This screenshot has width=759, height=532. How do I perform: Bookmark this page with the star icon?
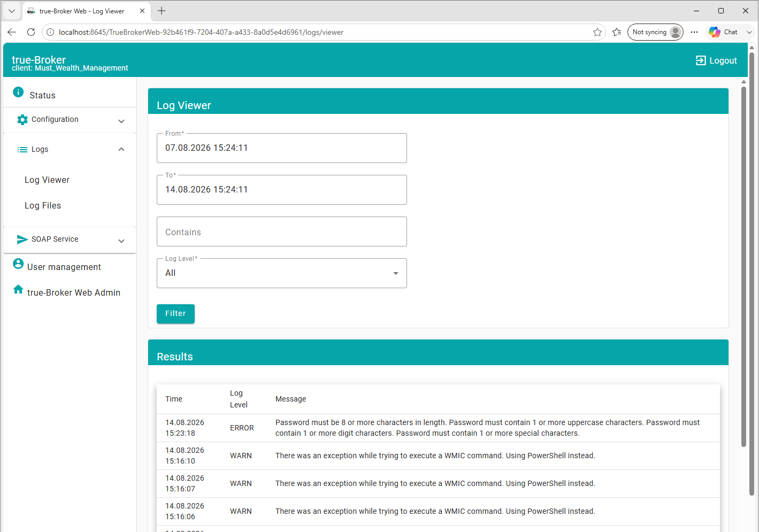597,32
